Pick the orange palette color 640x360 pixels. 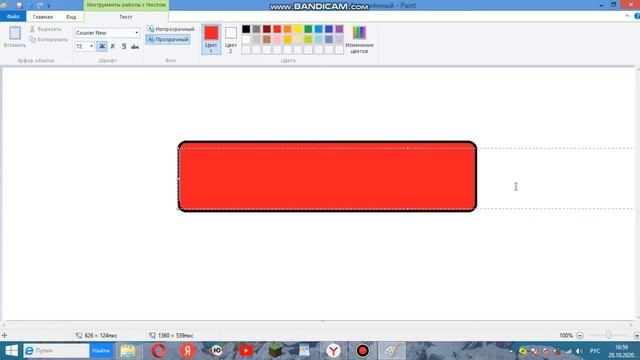coord(288,29)
